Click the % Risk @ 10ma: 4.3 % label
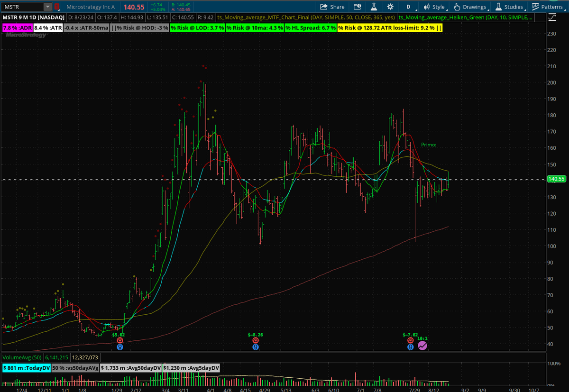This screenshot has height=392, width=569. (x=255, y=28)
